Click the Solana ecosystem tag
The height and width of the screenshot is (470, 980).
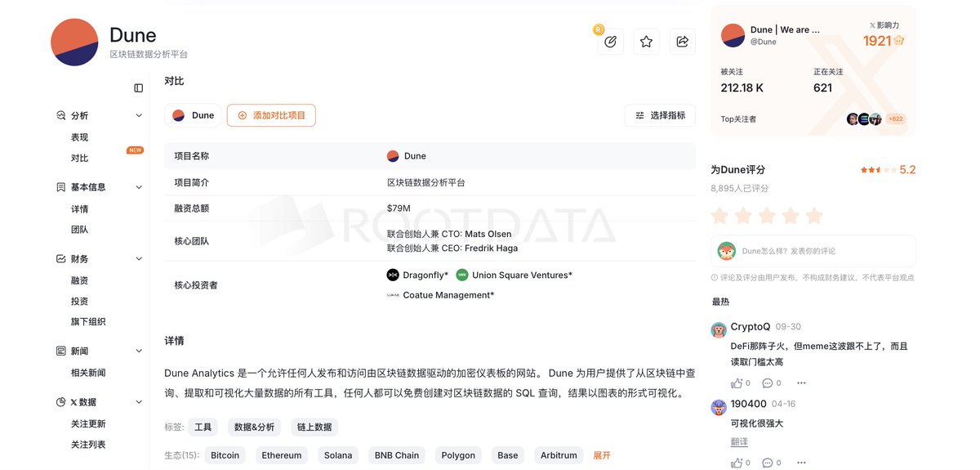(x=338, y=455)
